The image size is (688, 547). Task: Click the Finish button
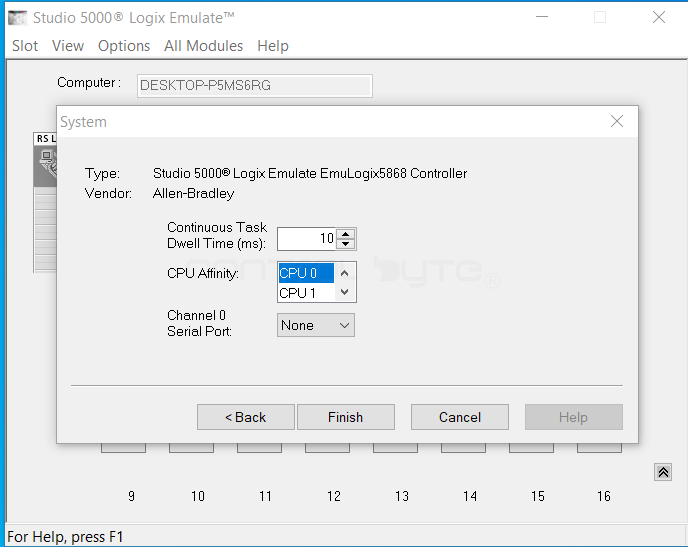coord(346,417)
